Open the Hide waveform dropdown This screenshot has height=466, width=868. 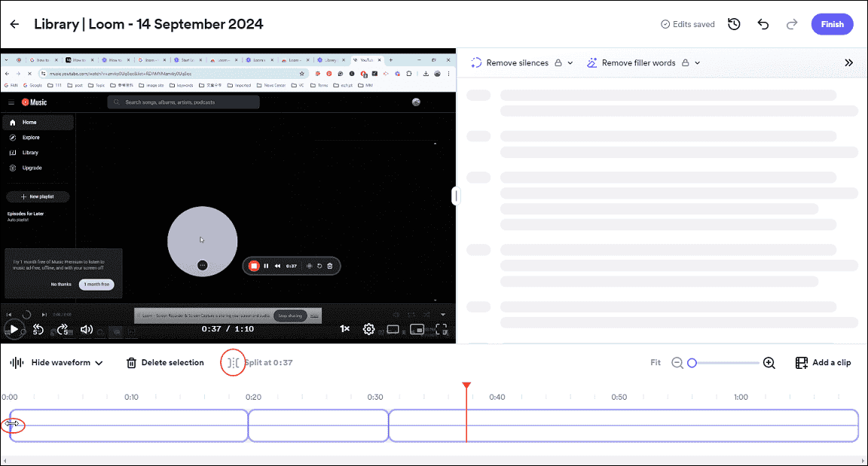pos(57,363)
